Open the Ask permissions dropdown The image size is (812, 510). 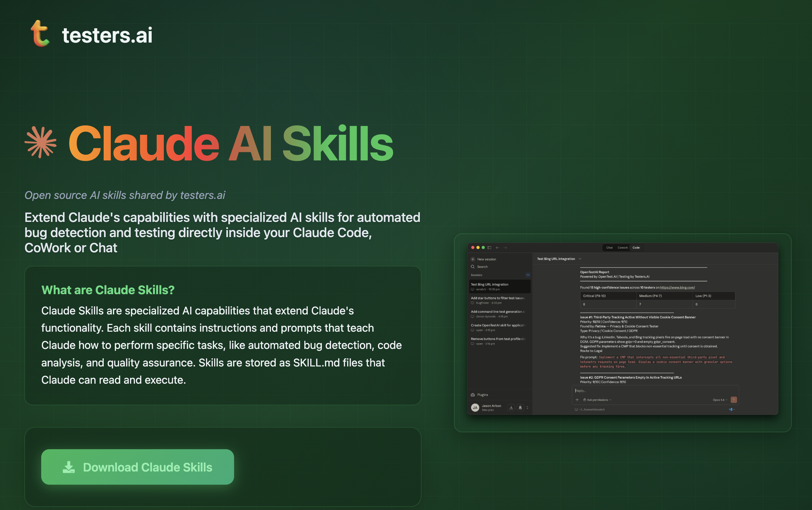click(597, 400)
